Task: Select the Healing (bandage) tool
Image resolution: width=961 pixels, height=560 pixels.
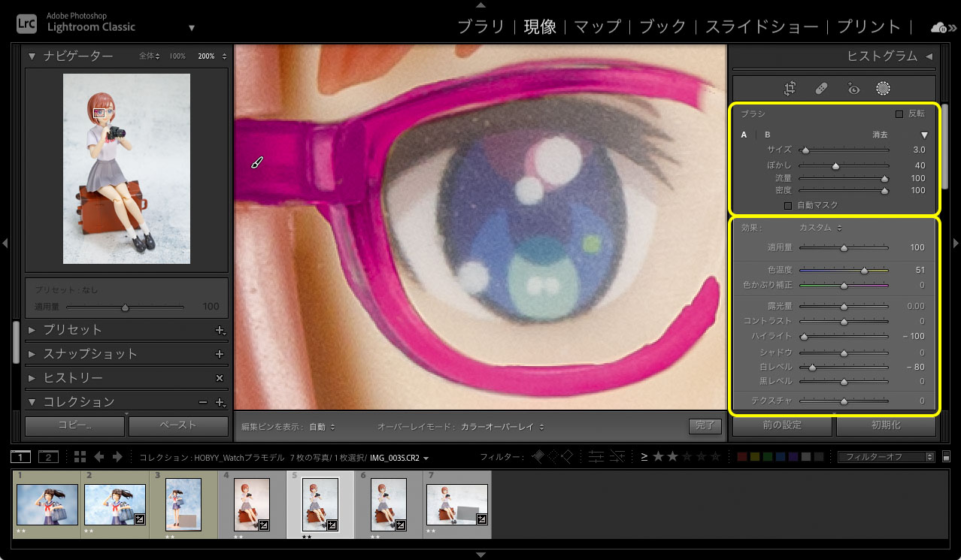Action: [x=822, y=89]
